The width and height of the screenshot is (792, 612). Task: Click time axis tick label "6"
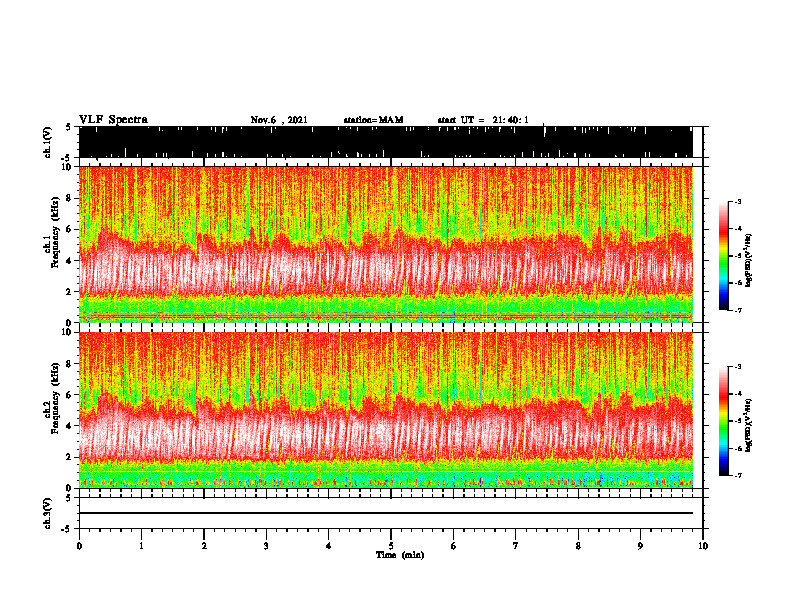click(x=454, y=546)
